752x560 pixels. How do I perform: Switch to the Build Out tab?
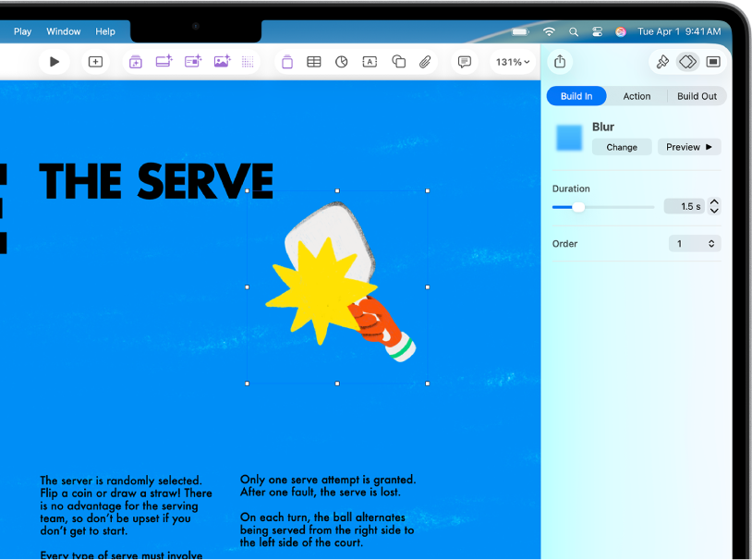click(697, 95)
